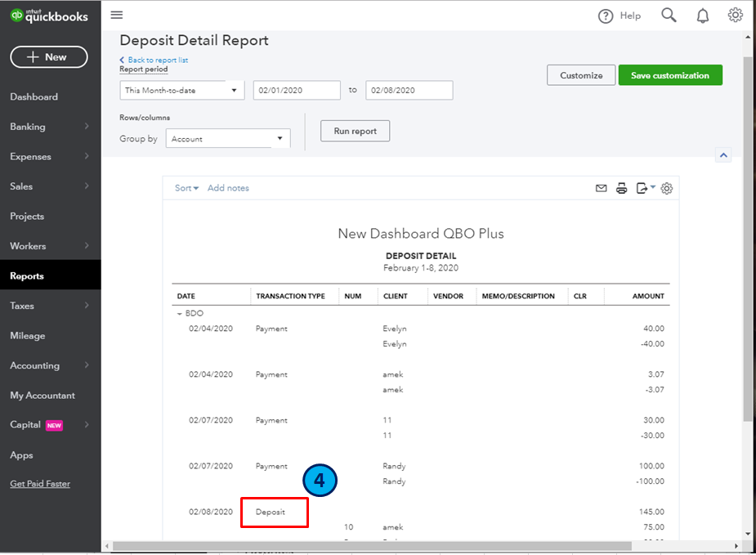The width and height of the screenshot is (756, 555).
Task: Collapse the BDO account group
Action: (x=179, y=314)
